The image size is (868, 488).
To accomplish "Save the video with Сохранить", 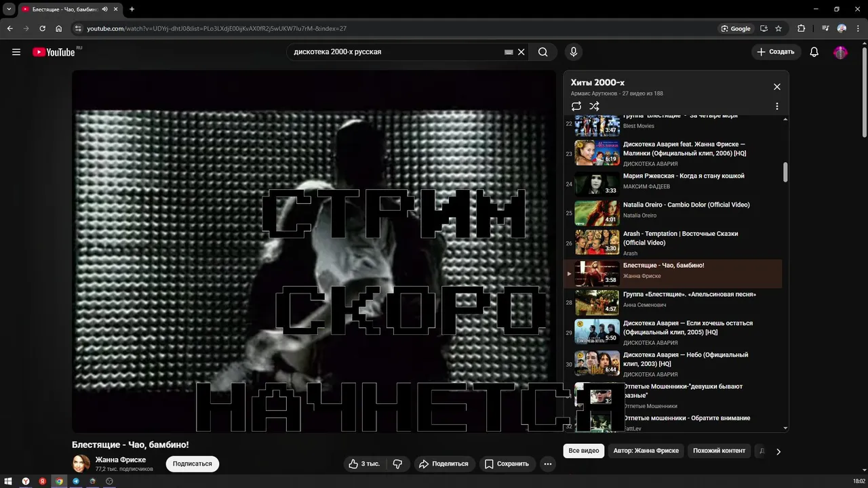I will tap(507, 464).
